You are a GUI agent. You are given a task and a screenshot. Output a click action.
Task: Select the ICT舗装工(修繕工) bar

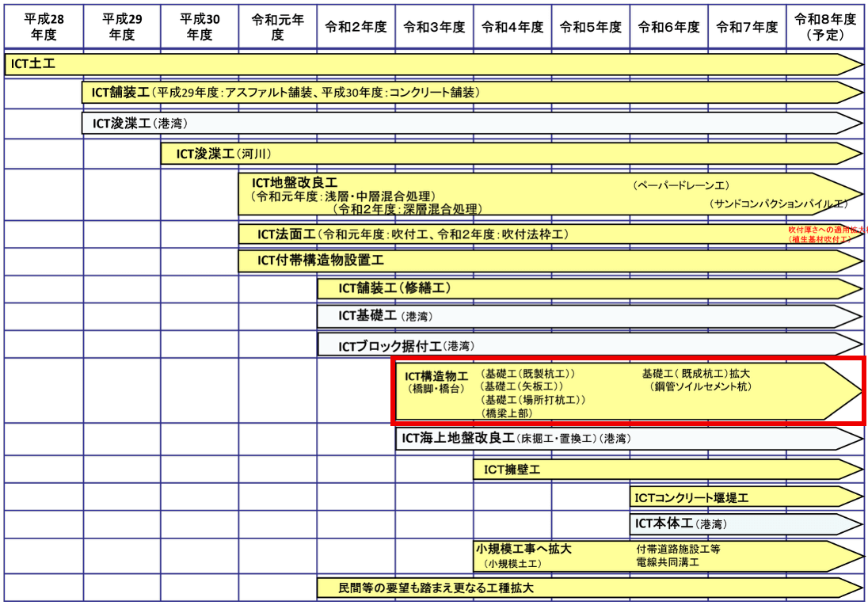394,288
